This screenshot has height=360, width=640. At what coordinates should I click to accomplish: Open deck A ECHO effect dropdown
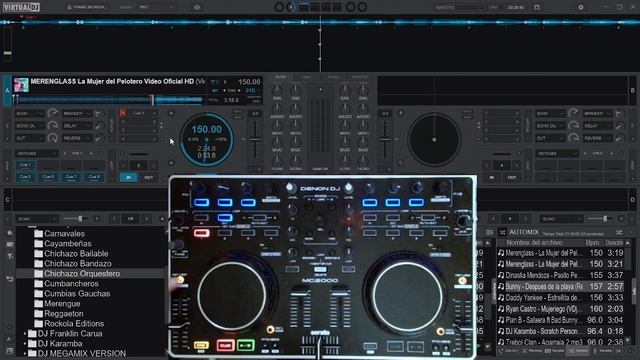tap(29, 113)
